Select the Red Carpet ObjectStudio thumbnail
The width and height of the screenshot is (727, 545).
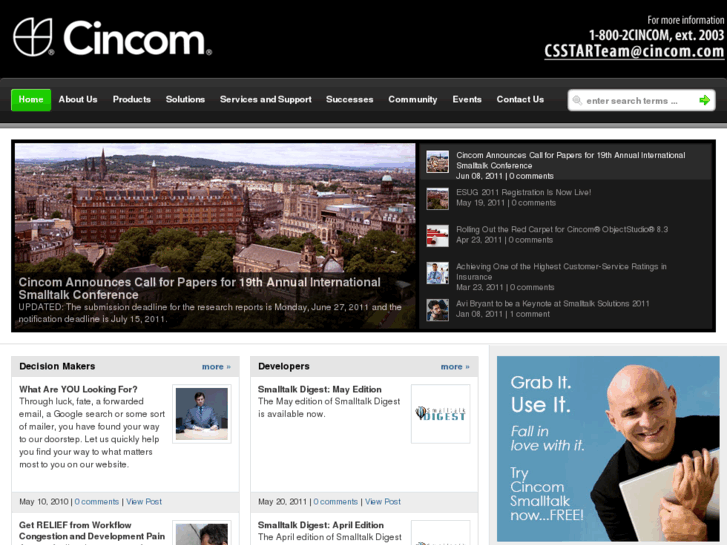(437, 236)
